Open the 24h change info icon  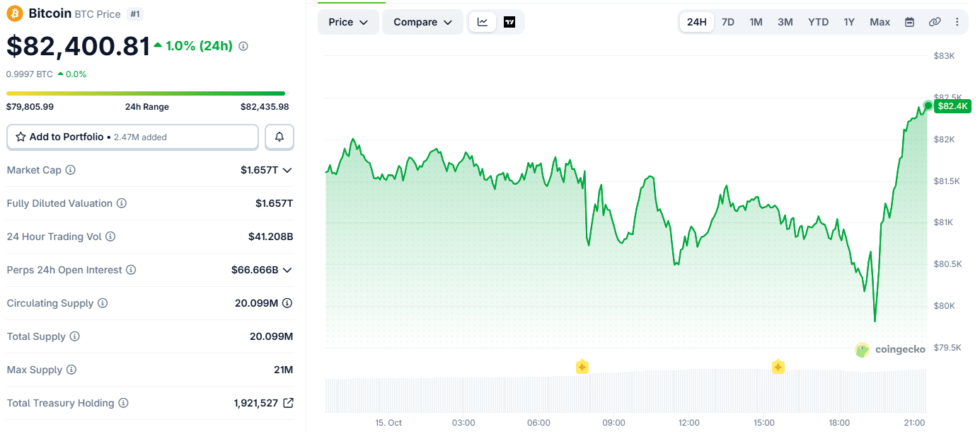243,46
